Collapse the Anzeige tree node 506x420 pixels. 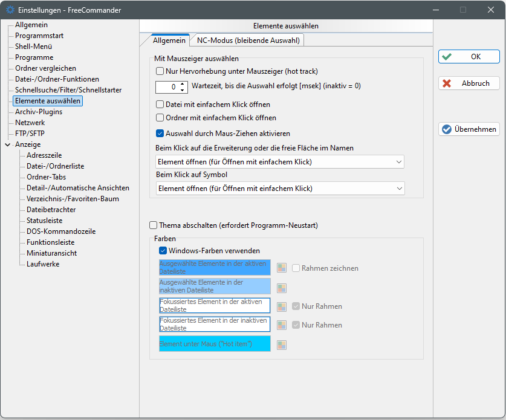(7, 144)
